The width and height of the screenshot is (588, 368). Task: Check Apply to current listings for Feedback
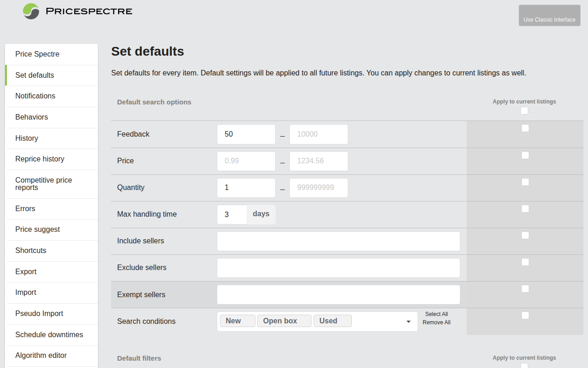(525, 128)
